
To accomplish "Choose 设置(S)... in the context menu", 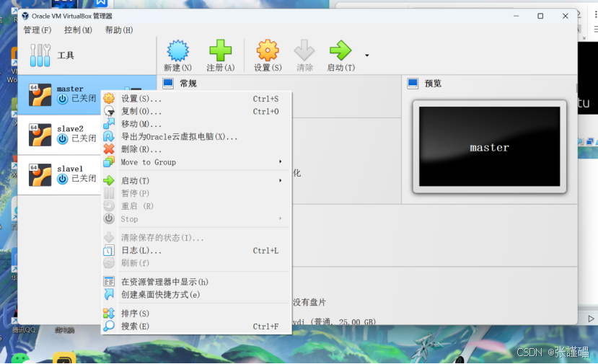I will tap(196, 99).
